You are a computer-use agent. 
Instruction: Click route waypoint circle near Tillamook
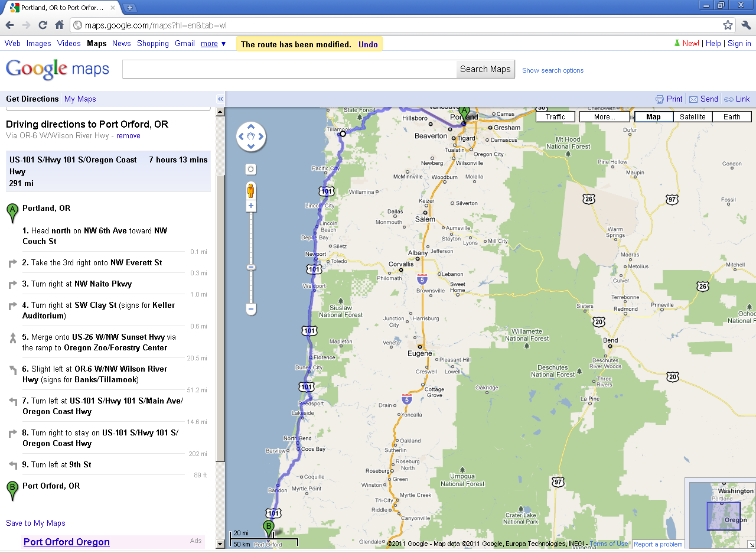pos(343,134)
